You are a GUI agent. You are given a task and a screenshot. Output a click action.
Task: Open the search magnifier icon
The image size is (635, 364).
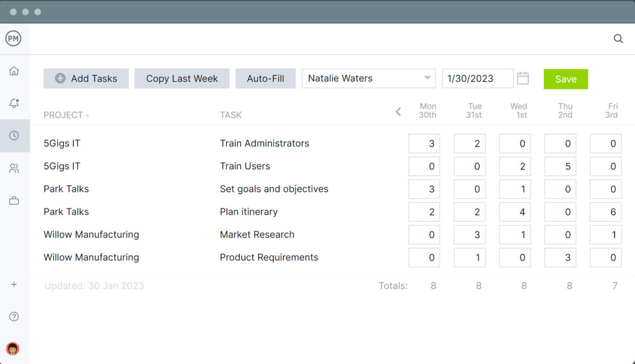[618, 38]
